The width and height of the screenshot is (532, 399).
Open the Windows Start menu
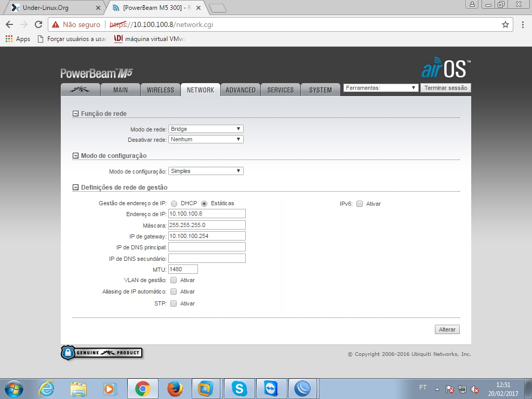tap(14, 389)
